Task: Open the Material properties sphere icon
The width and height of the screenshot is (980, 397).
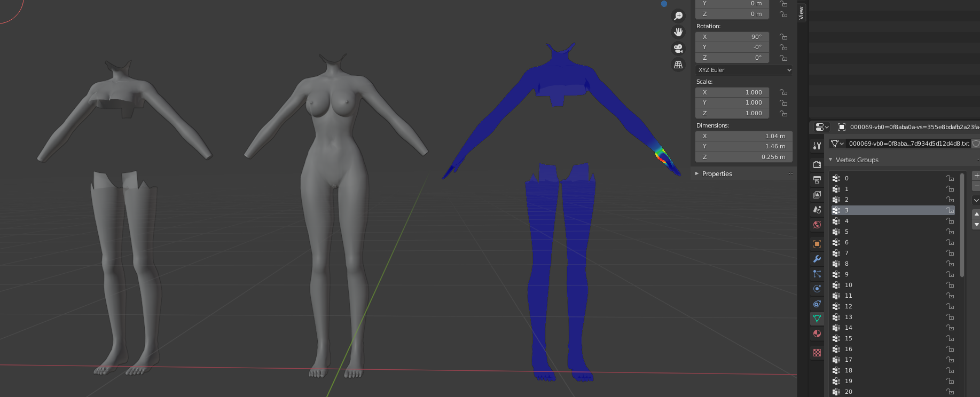Action: (817, 334)
